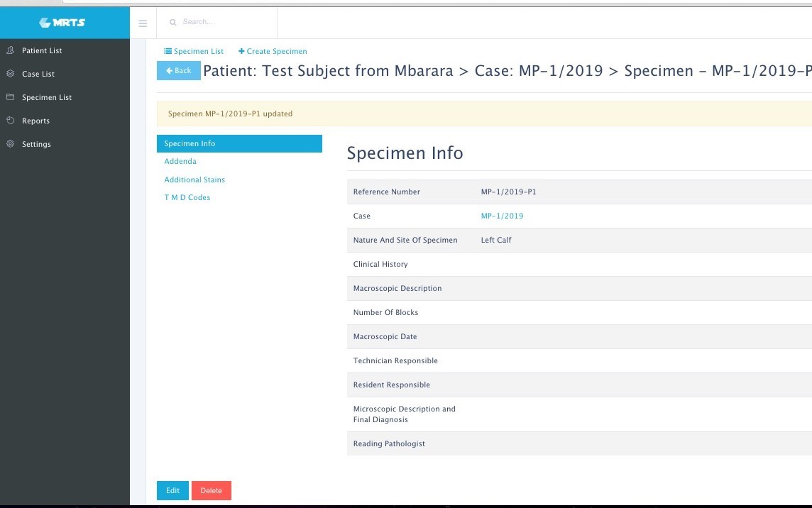
Task: Switch to the Addenda tab
Action: click(x=180, y=161)
